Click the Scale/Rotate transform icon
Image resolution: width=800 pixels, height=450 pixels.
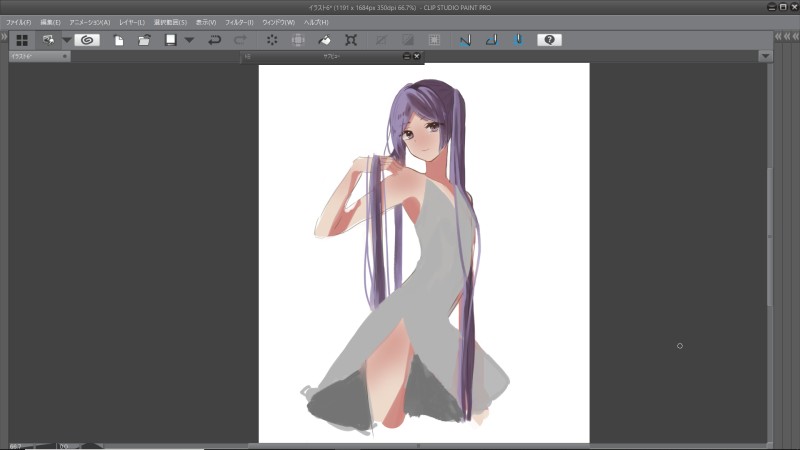tap(351, 40)
